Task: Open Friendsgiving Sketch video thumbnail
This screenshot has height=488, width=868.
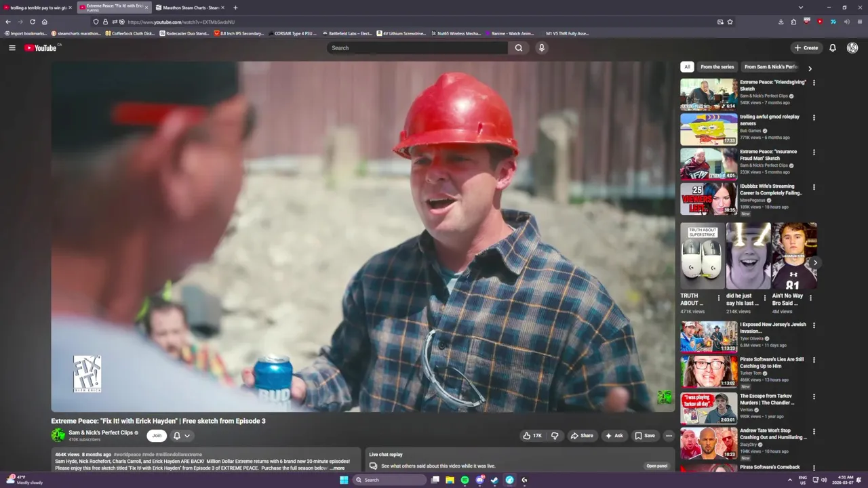Action: point(709,94)
